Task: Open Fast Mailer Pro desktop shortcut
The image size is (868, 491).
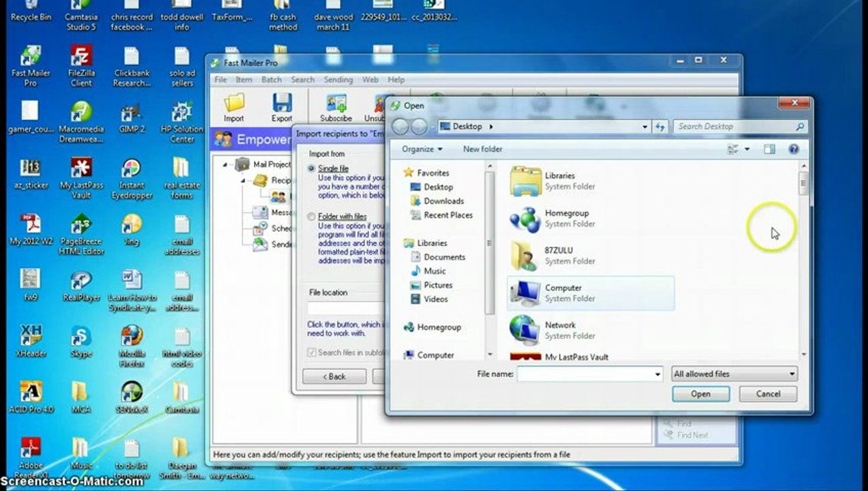Action: click(31, 67)
